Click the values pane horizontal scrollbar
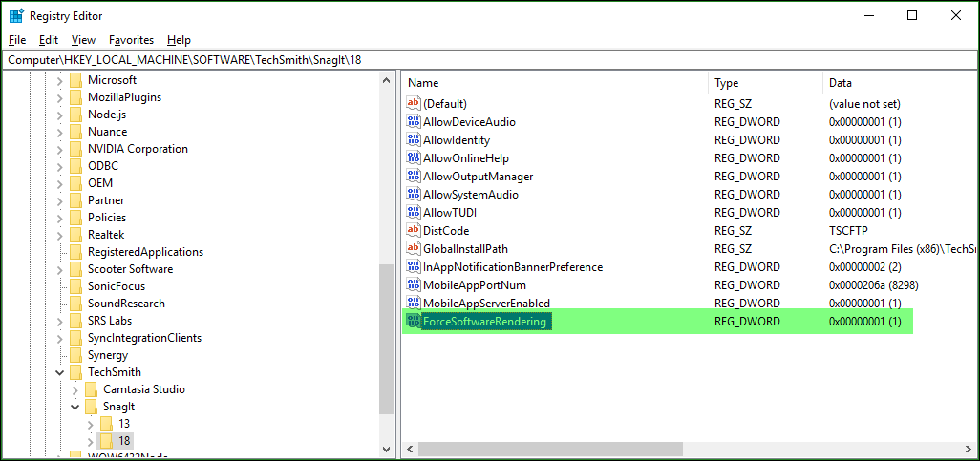This screenshot has width=980, height=461. click(669, 449)
